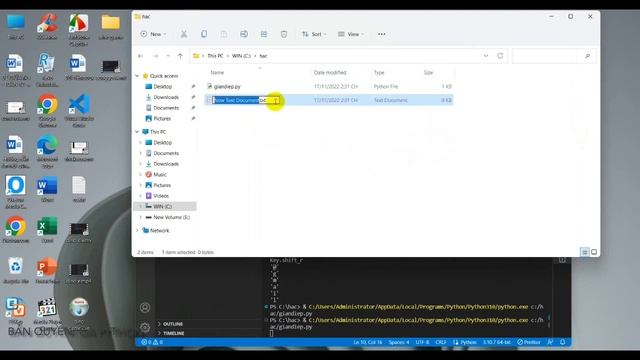Open VS Code Manage gear icon
Image resolution: width=640 pixels, height=360 pixels.
tap(145, 327)
